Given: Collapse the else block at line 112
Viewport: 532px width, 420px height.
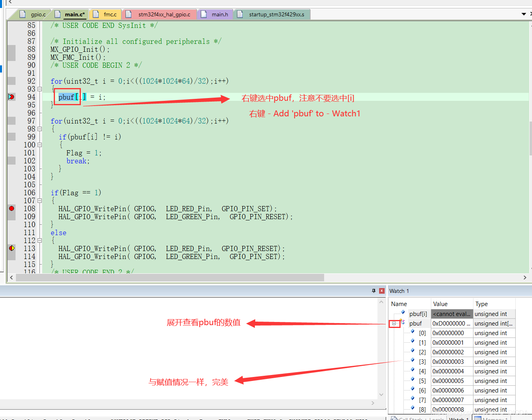Looking at the screenshot, I should pyautogui.click(x=39, y=241).
